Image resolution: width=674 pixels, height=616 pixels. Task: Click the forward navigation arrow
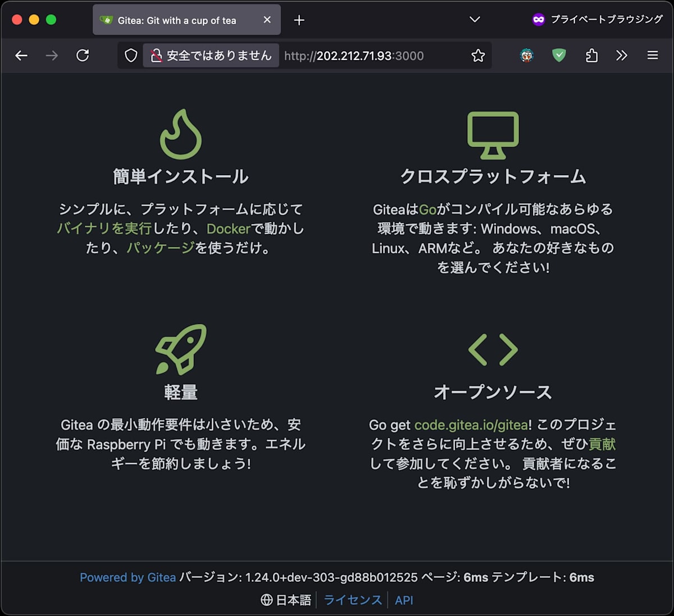[52, 56]
